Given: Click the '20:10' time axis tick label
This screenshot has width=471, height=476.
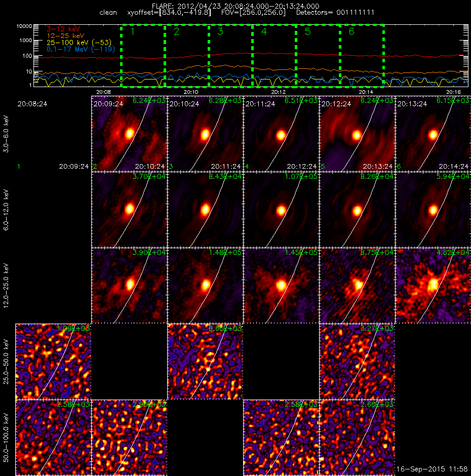Looking at the screenshot, I should pos(191,92).
